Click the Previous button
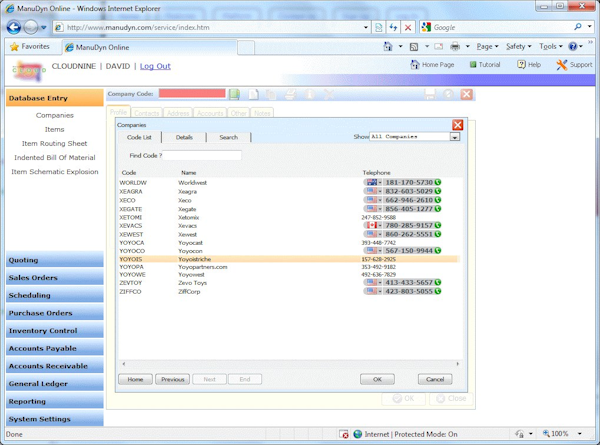The image size is (600, 445). tap(173, 379)
